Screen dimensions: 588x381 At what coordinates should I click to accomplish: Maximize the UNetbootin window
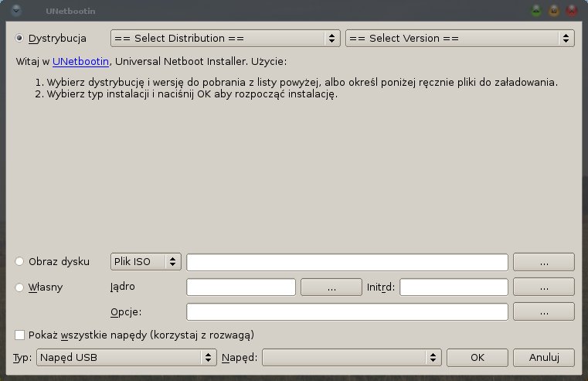[554, 11]
